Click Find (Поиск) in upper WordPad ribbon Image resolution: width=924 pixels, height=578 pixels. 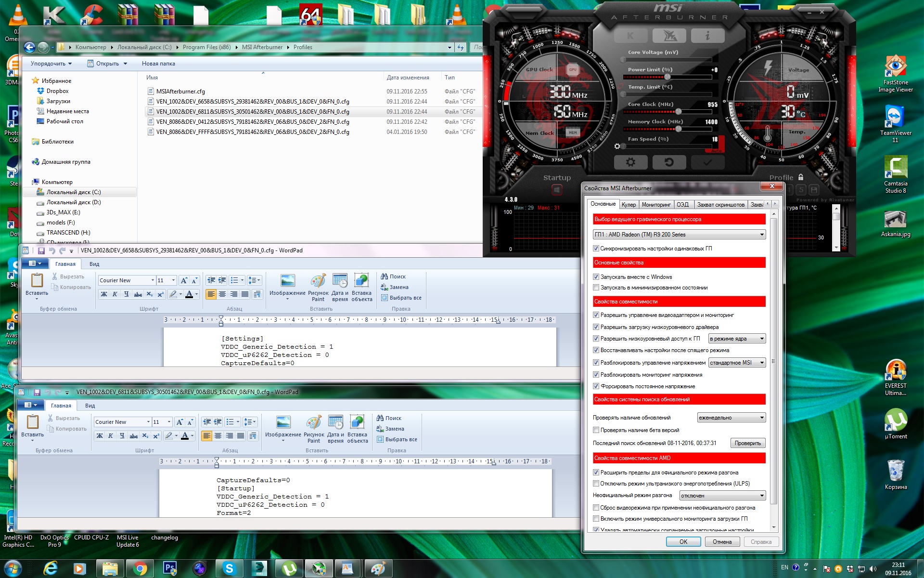pyautogui.click(x=393, y=276)
